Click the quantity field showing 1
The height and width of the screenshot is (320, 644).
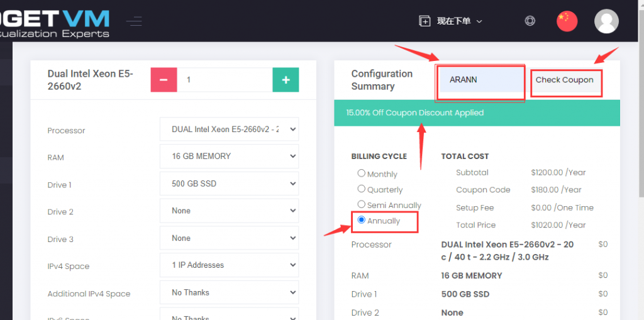tap(225, 80)
